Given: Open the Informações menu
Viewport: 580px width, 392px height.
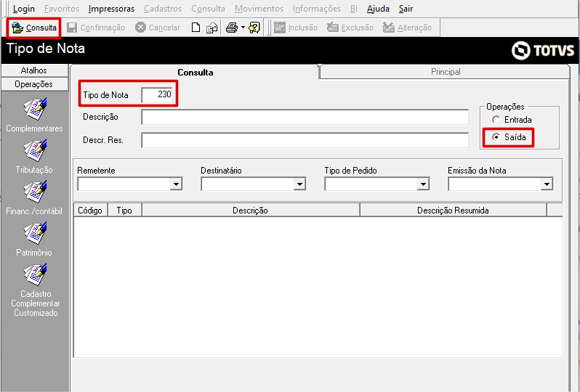Looking at the screenshot, I should coord(317,9).
